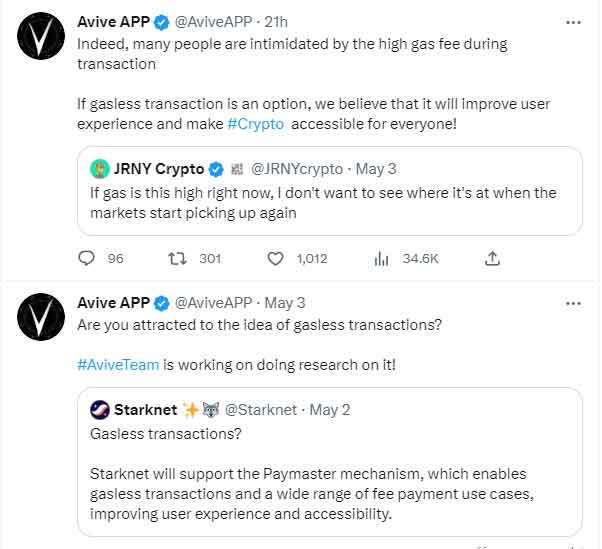Open the quoted JRNY Crypto tweet
Viewport: 602px width, 549px height.
(330, 201)
